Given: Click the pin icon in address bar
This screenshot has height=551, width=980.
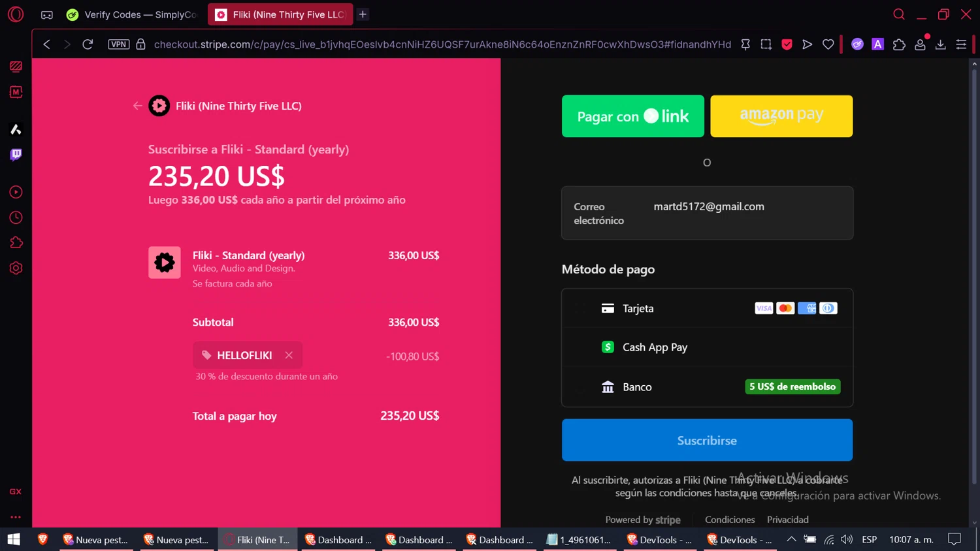Looking at the screenshot, I should (745, 44).
